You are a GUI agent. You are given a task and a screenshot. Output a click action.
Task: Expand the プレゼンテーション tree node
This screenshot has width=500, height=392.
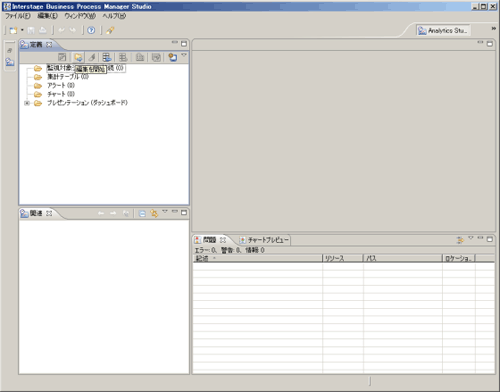[x=27, y=103]
